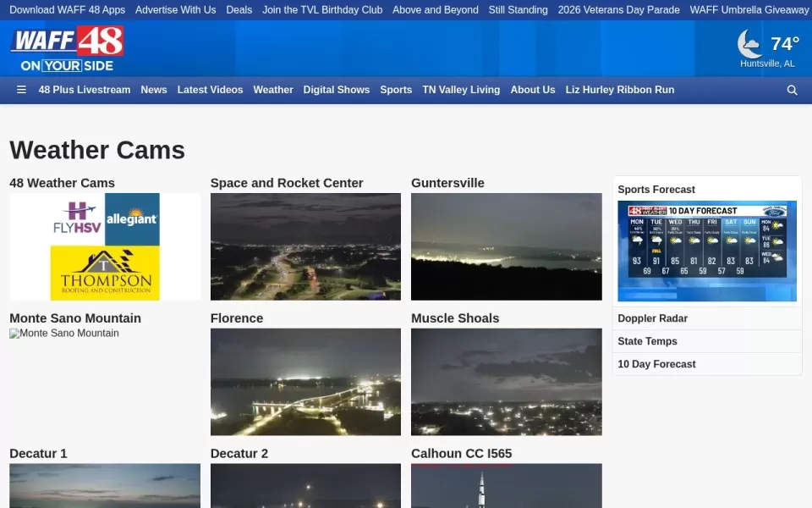Click the 74° current temperature
Viewport: 812px width, 508px height.
pos(785,43)
